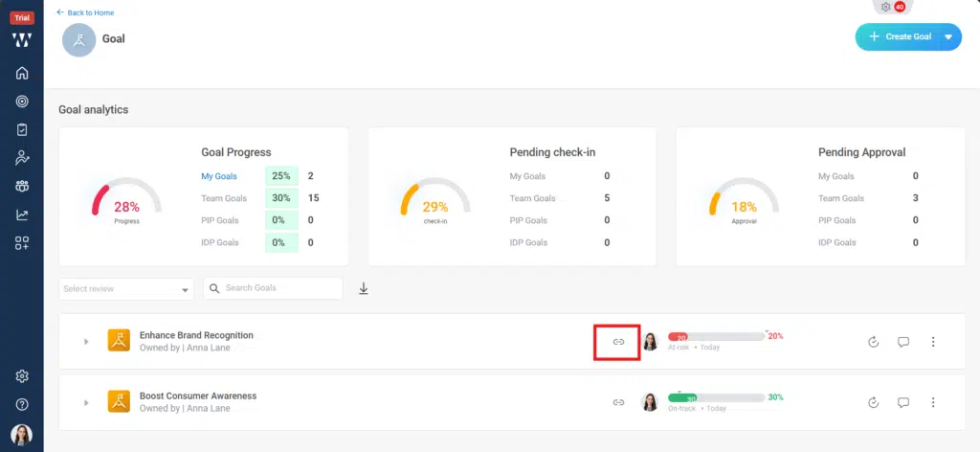Open more options menu for Boost Consumer Awareness
The image size is (980, 452).
coord(932,402)
